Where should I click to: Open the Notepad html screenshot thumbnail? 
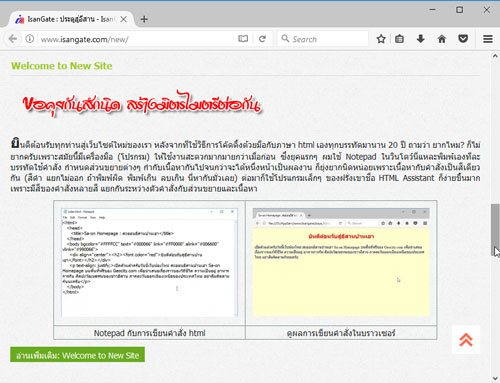(x=149, y=263)
